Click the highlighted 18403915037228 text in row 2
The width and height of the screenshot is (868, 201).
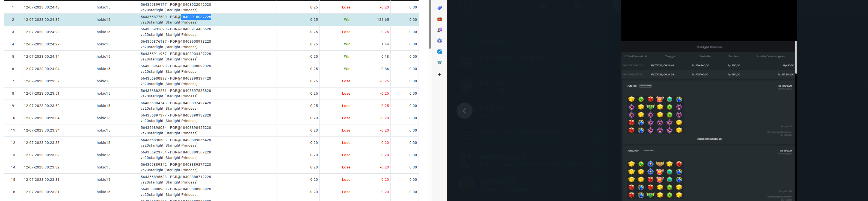pyautogui.click(x=196, y=17)
